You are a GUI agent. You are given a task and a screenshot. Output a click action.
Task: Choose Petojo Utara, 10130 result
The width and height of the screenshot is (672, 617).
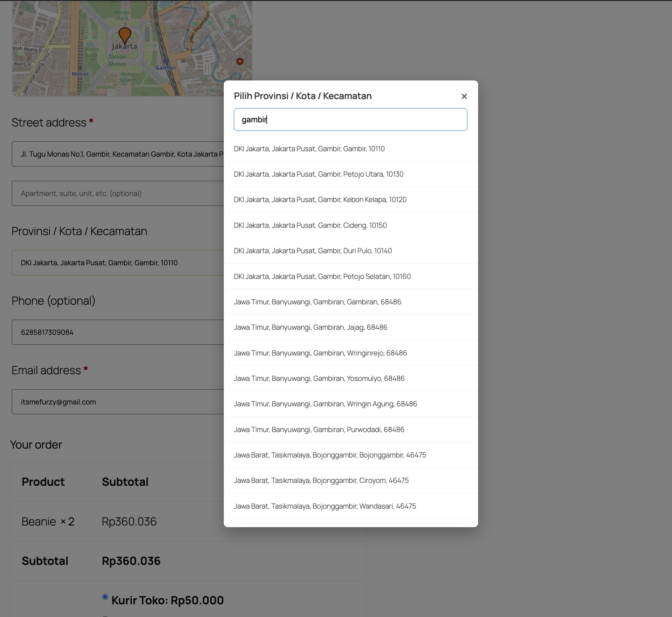tap(318, 174)
